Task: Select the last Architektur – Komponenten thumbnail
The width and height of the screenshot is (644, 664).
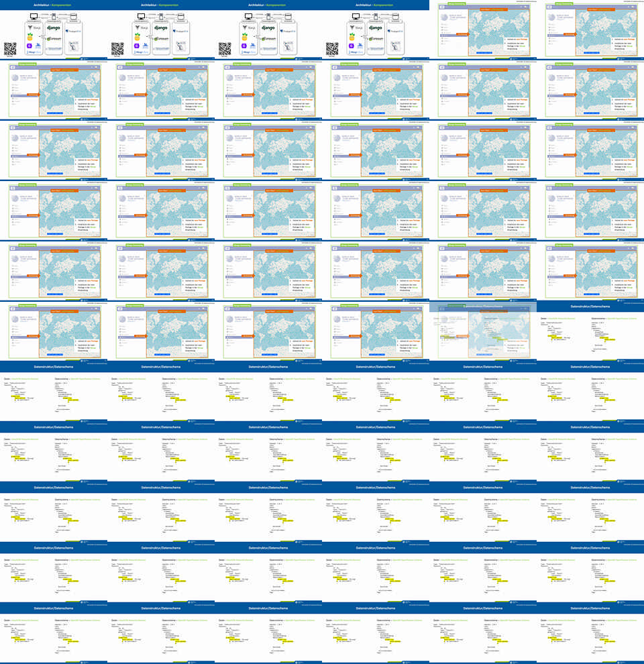Action: point(376,30)
